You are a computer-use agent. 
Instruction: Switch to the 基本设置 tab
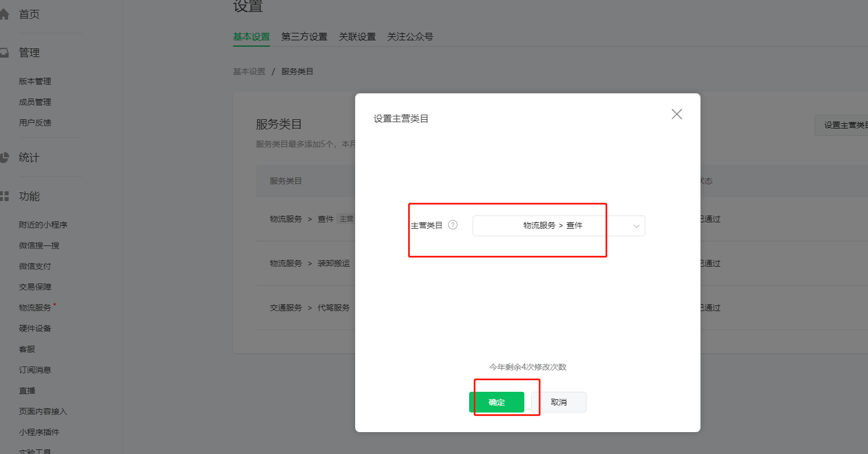point(252,37)
